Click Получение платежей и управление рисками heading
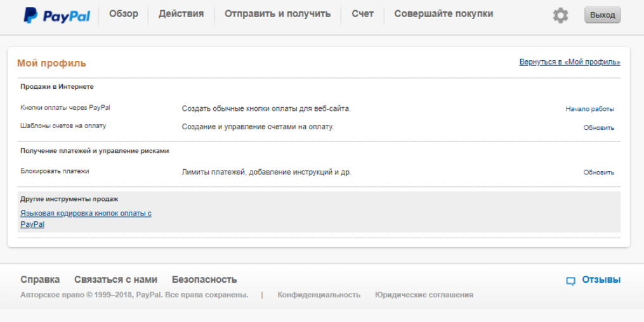Screen dimensions: 644x322 (95, 151)
